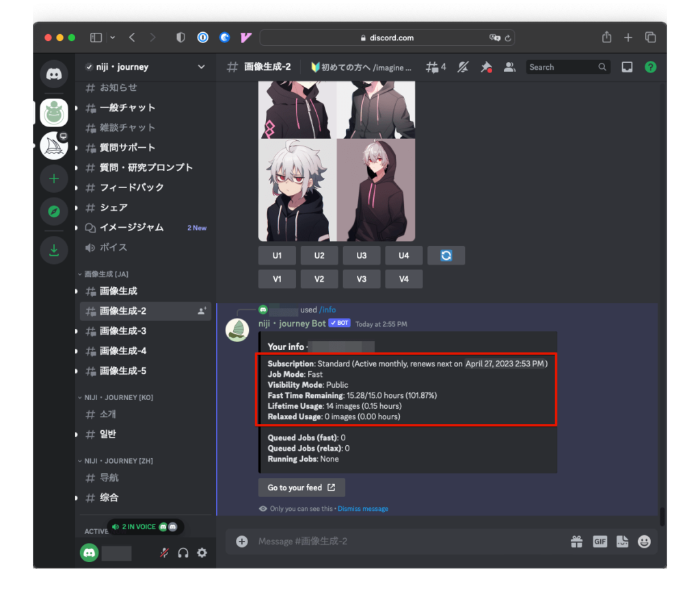Open the emoji picker
Viewport: 700px width, 612px height.
click(x=644, y=542)
